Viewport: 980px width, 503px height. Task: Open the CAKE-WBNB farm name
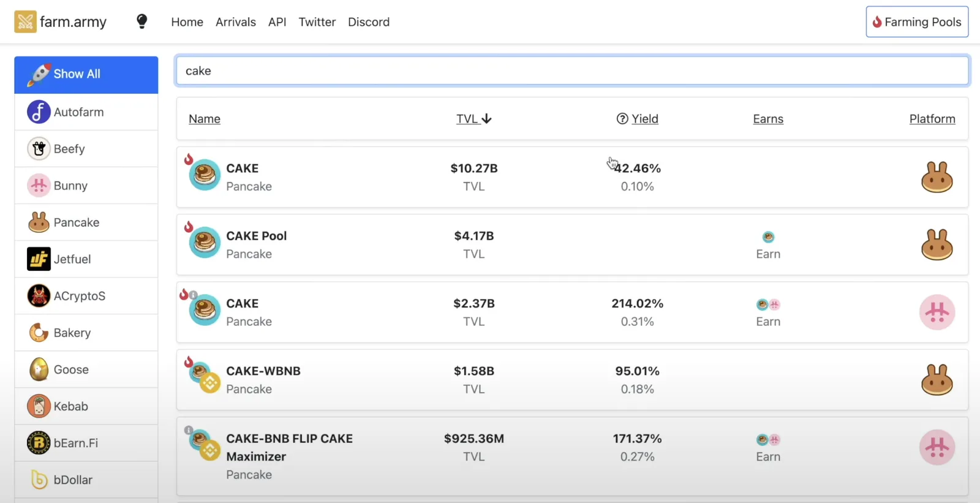coord(263,371)
